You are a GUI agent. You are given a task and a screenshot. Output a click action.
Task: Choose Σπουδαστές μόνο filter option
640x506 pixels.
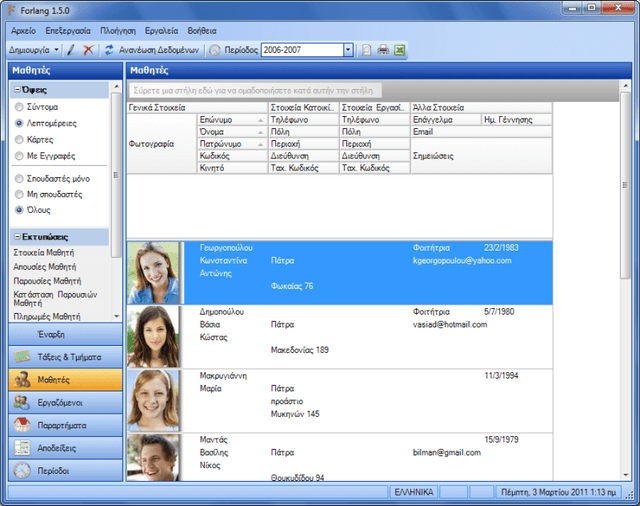pos(19,179)
